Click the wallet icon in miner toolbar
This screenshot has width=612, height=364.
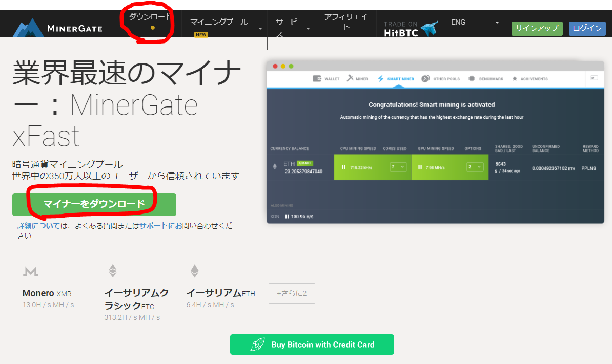pyautogui.click(x=317, y=79)
